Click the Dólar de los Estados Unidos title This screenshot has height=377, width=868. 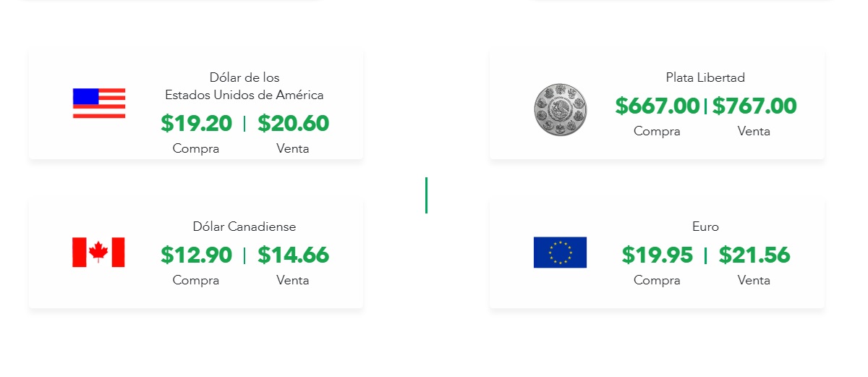point(244,86)
